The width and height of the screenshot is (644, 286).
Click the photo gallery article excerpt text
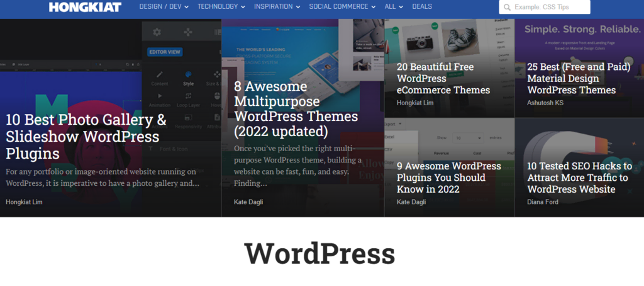point(103,177)
